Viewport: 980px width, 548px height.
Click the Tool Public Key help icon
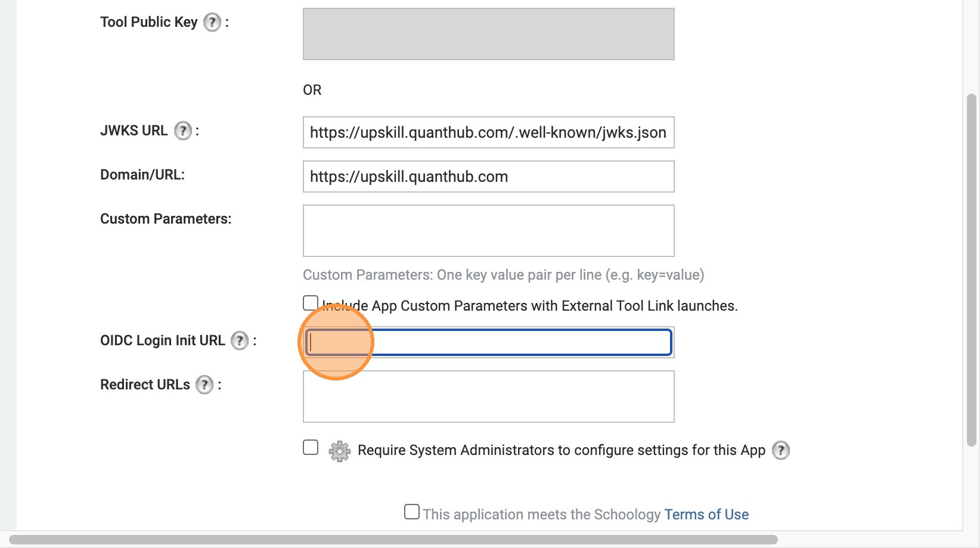click(x=212, y=23)
